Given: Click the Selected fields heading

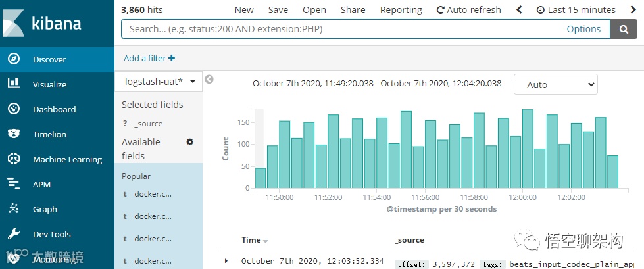Looking at the screenshot, I should 153,105.
